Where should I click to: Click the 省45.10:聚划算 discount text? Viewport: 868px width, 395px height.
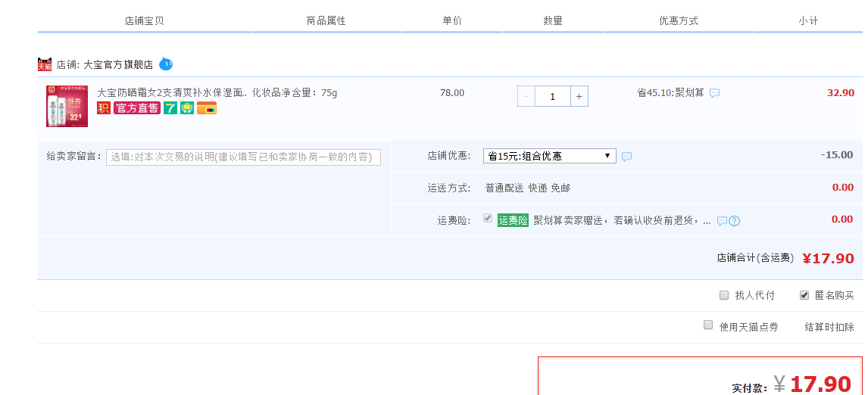point(671,92)
